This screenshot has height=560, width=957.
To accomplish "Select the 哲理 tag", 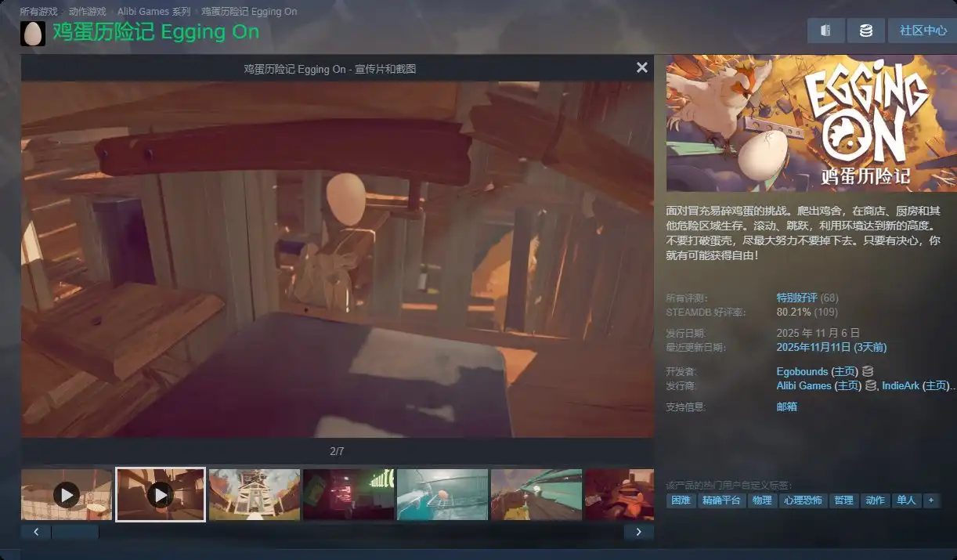I will [x=843, y=500].
